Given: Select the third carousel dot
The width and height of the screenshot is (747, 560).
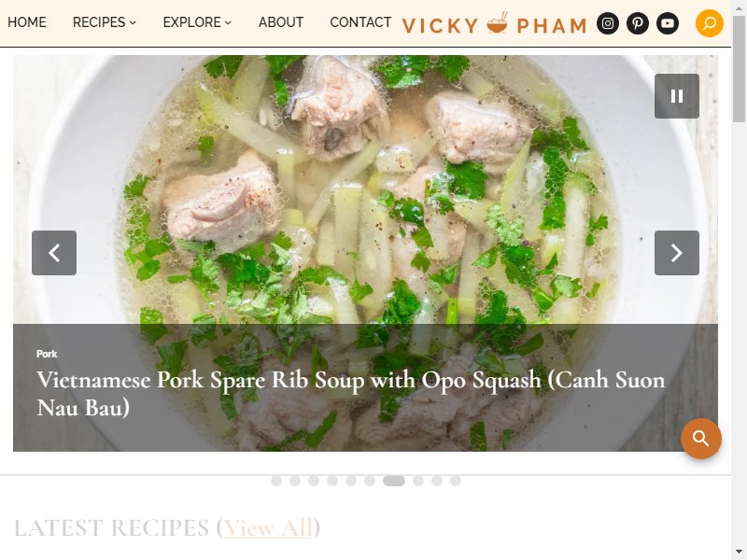Looking at the screenshot, I should click(314, 481).
